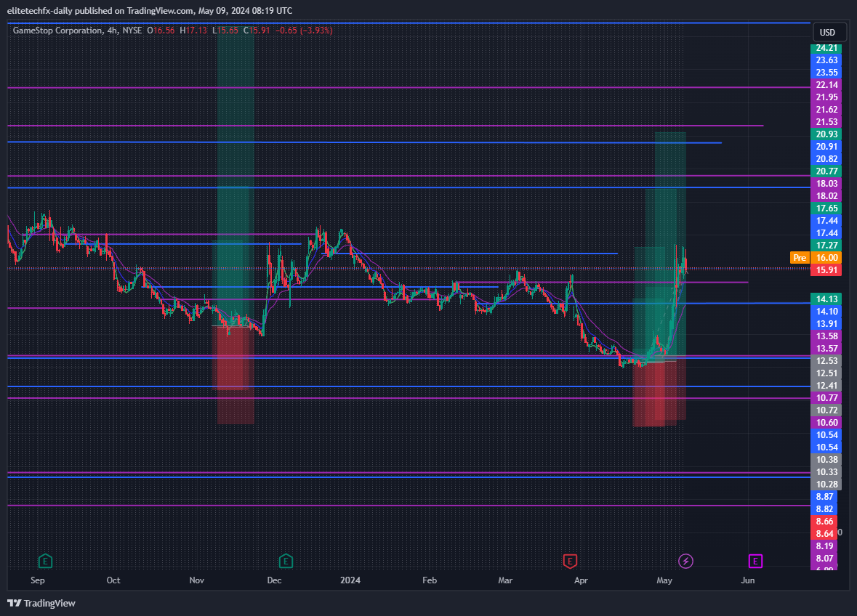Click the Feb label on time axis
The image size is (857, 616).
coord(430,580)
